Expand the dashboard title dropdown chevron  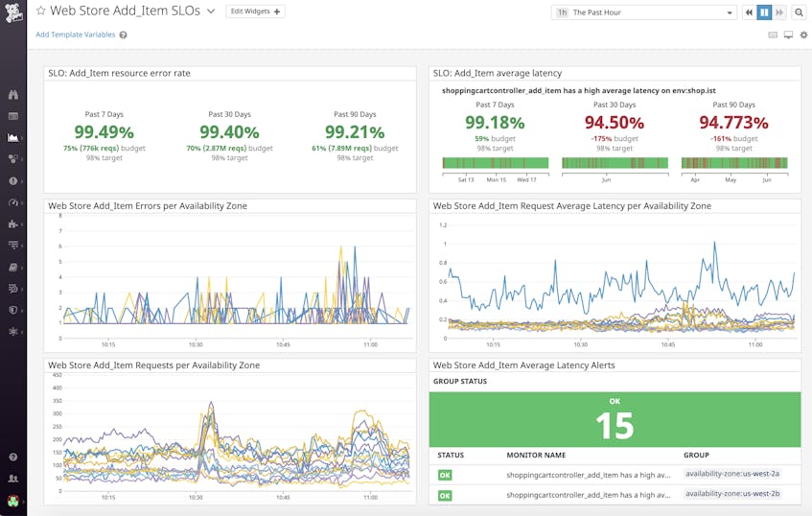[x=211, y=11]
